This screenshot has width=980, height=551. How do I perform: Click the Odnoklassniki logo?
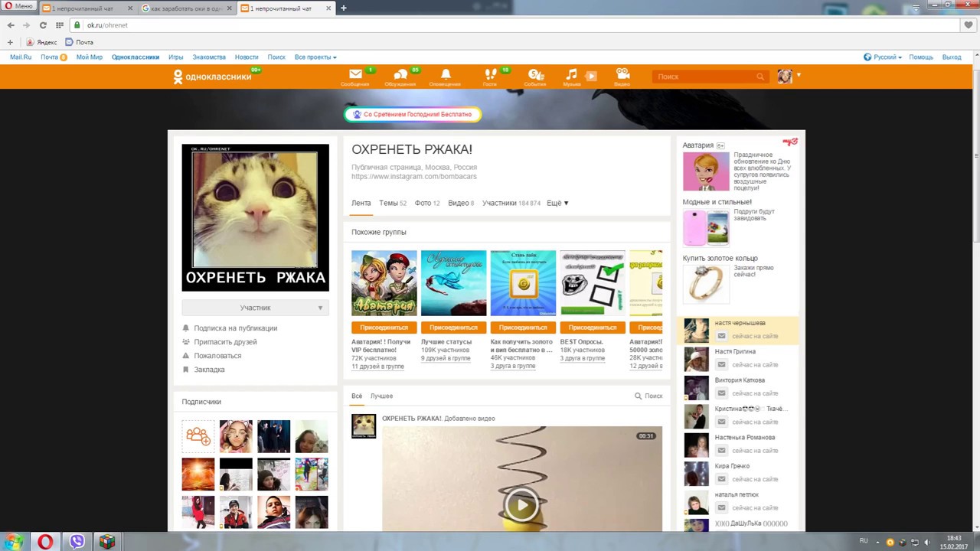tap(212, 77)
